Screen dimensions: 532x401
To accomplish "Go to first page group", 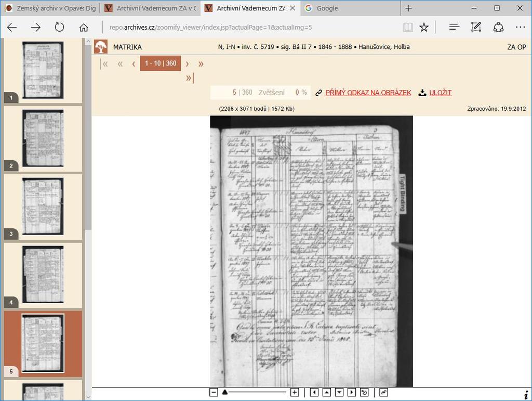I will [x=104, y=64].
